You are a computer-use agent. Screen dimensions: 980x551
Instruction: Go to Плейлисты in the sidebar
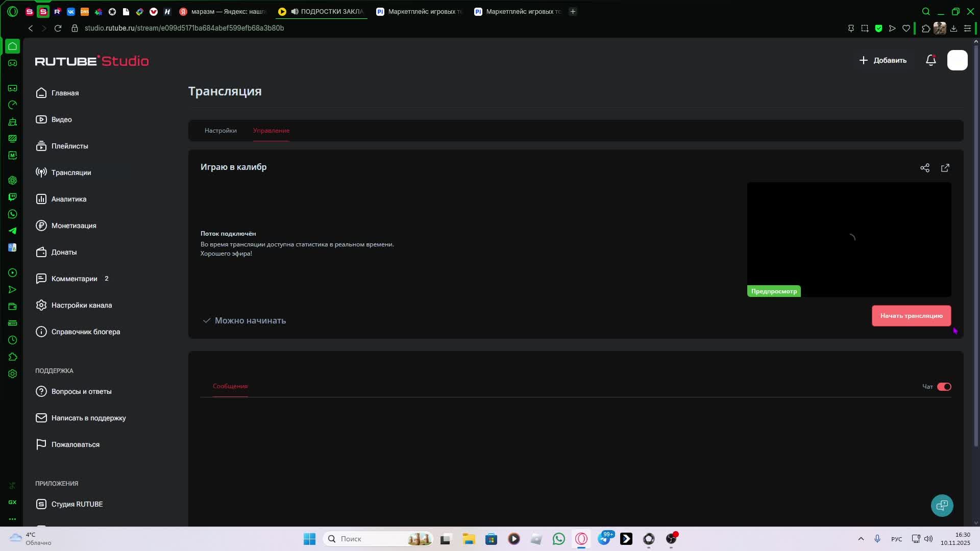click(62, 146)
